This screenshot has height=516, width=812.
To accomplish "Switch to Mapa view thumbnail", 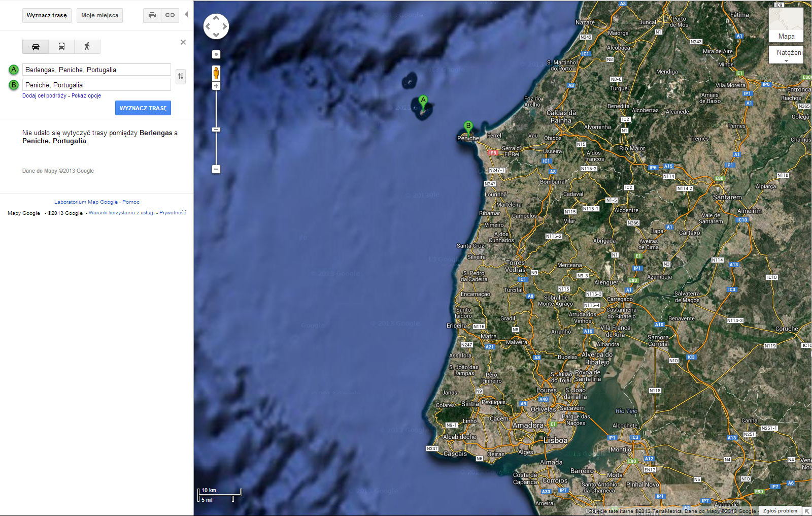I will coord(786,24).
